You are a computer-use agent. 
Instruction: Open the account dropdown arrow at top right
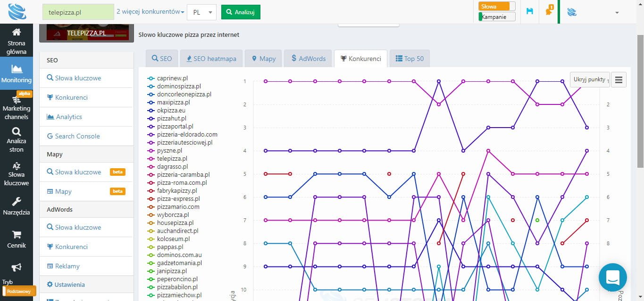pyautogui.click(x=617, y=13)
